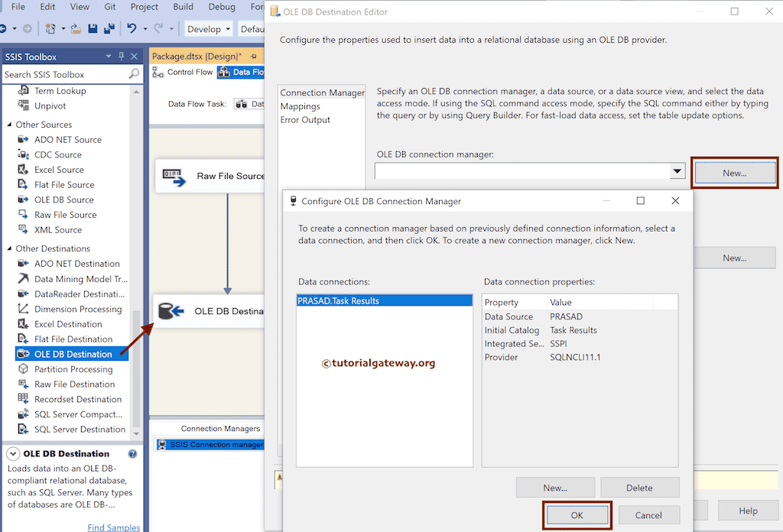Click the Save All toolbar icon
This screenshot has height=532, width=783.
[x=108, y=28]
